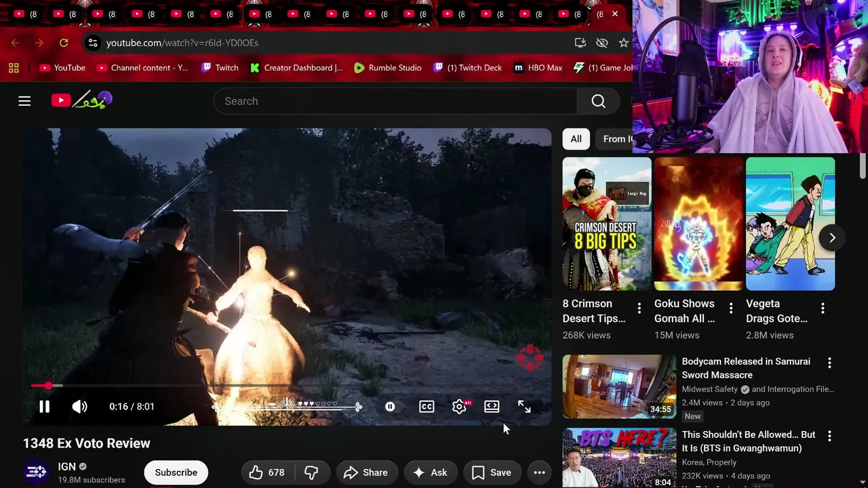
Task: Open the Bodycam video thumbnail 34:55
Action: (619, 386)
